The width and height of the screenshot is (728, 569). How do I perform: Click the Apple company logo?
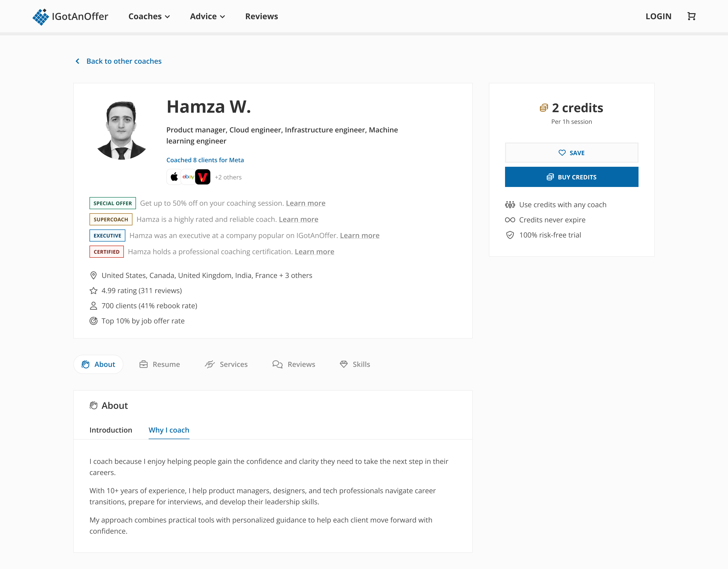pyautogui.click(x=174, y=177)
